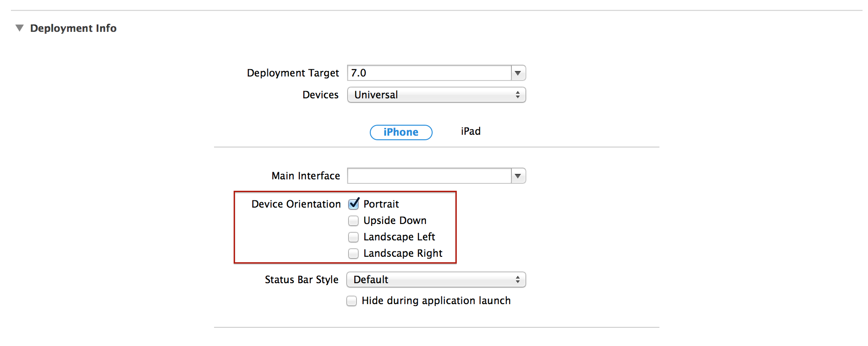Collapse the Deployment Info disclosure triangle
Screen dimensions: 868x346
tap(20, 28)
